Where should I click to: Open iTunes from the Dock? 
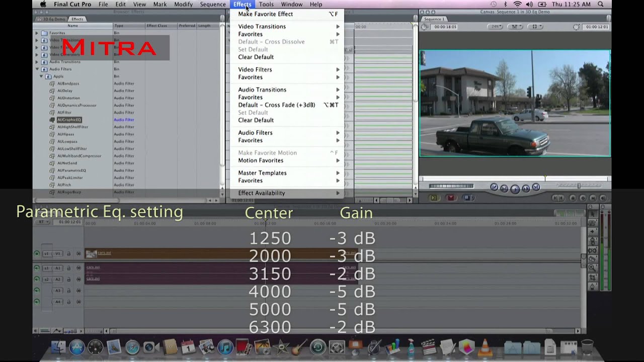(225, 347)
